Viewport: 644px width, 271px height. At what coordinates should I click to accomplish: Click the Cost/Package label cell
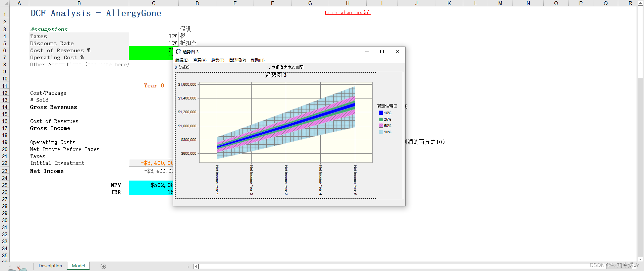point(48,93)
